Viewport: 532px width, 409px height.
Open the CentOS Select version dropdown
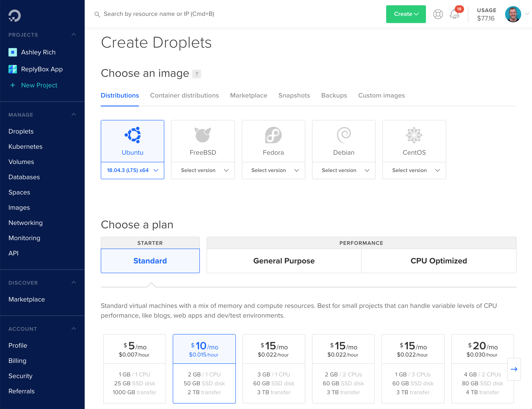414,170
